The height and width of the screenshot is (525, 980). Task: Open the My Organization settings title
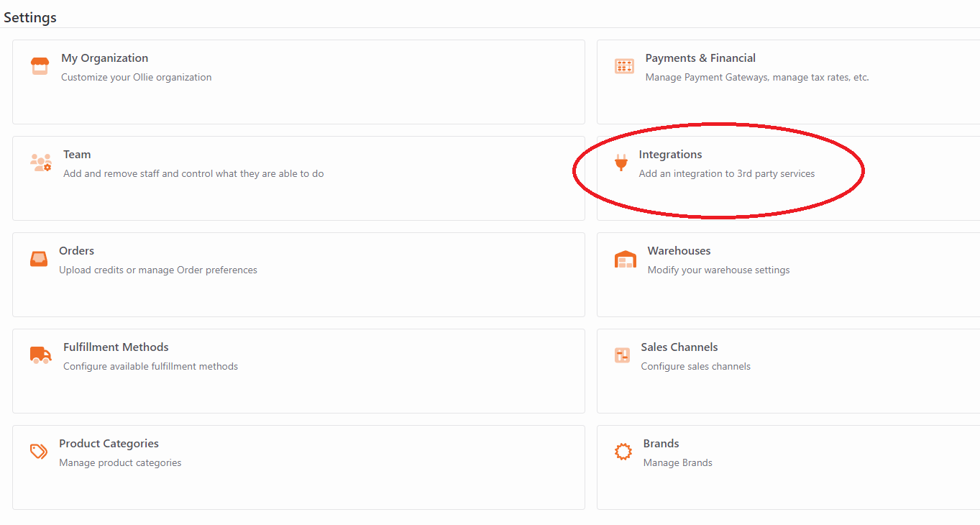105,58
